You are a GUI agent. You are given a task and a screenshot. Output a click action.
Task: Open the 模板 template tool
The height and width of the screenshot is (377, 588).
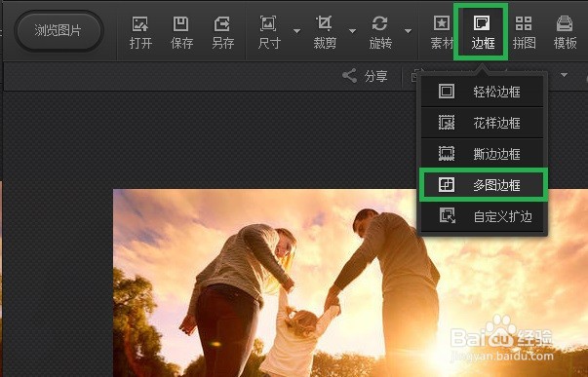(565, 33)
